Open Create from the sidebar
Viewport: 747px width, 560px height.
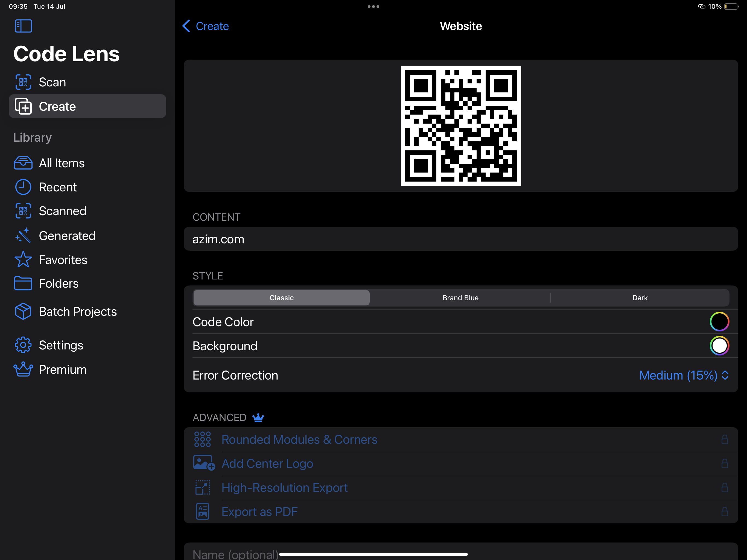[x=87, y=106]
